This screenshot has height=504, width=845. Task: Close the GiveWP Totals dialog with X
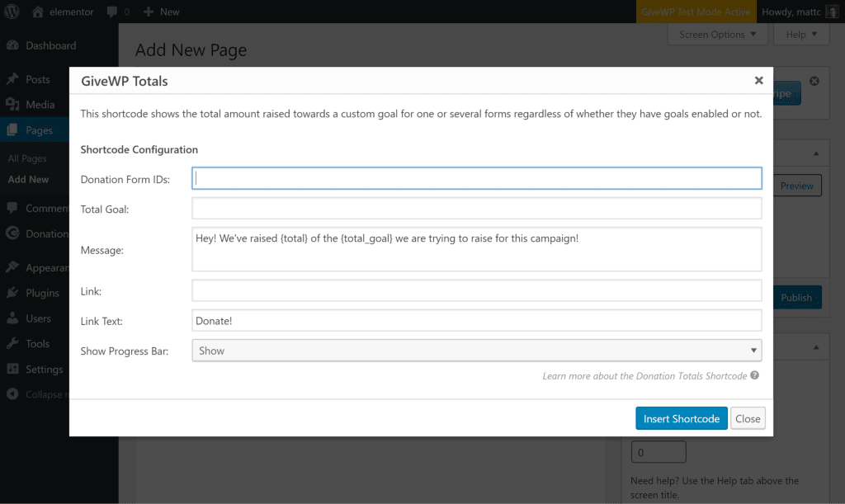click(759, 80)
